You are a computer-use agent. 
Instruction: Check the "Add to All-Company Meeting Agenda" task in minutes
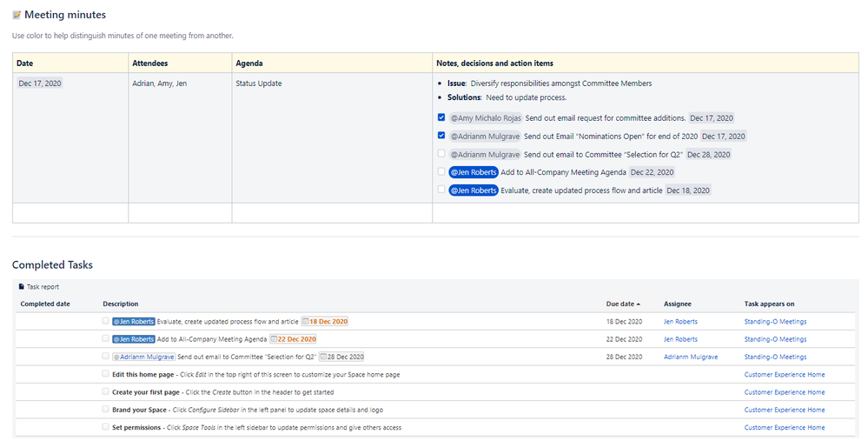[x=441, y=172]
